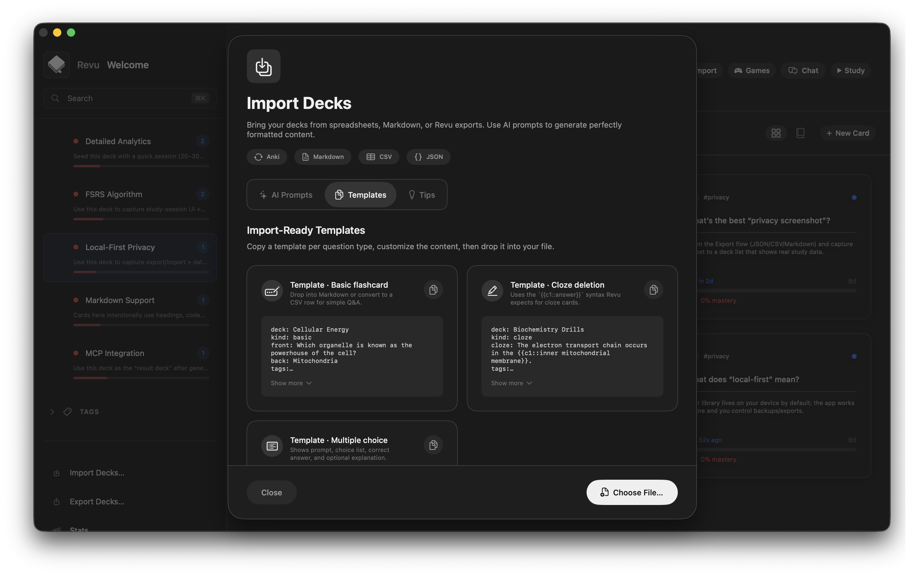This screenshot has height=576, width=924.
Task: Click the Import Decks header download icon
Action: (263, 66)
